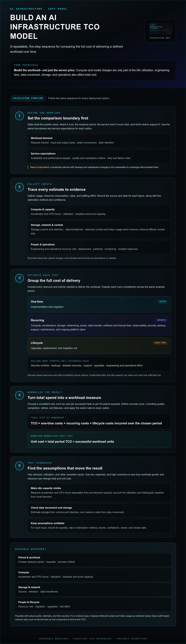Click the step 4 circle badge
This screenshot has height=644, width=186.
(x=20, y=395)
